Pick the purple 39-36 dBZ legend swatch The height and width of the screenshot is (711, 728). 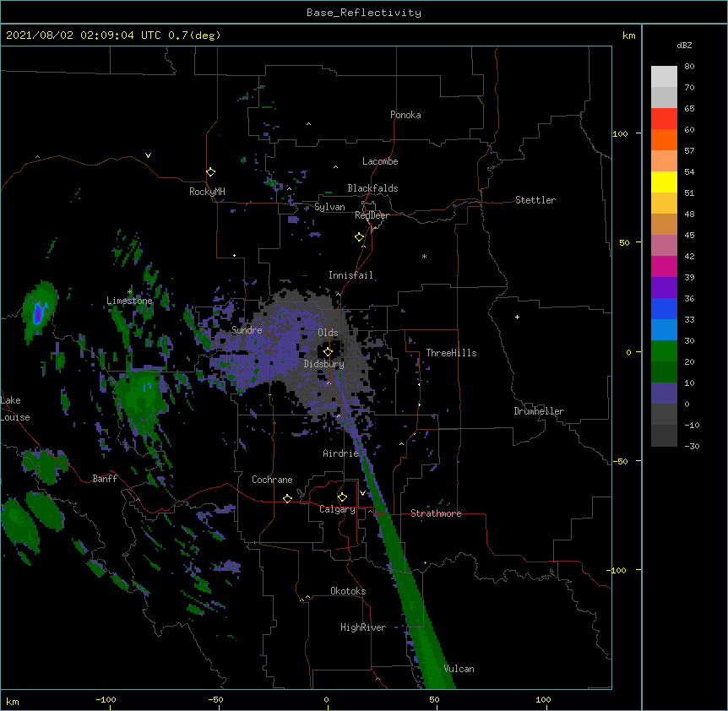(664, 288)
